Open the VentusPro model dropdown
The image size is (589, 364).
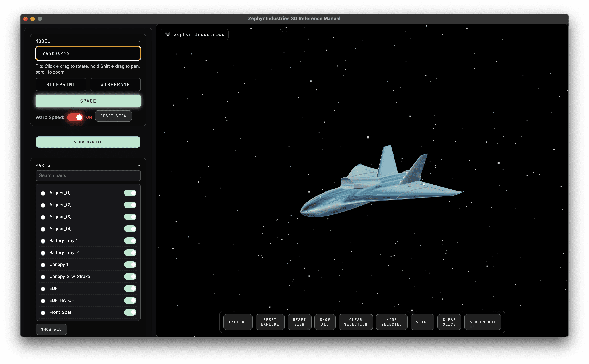click(x=88, y=53)
